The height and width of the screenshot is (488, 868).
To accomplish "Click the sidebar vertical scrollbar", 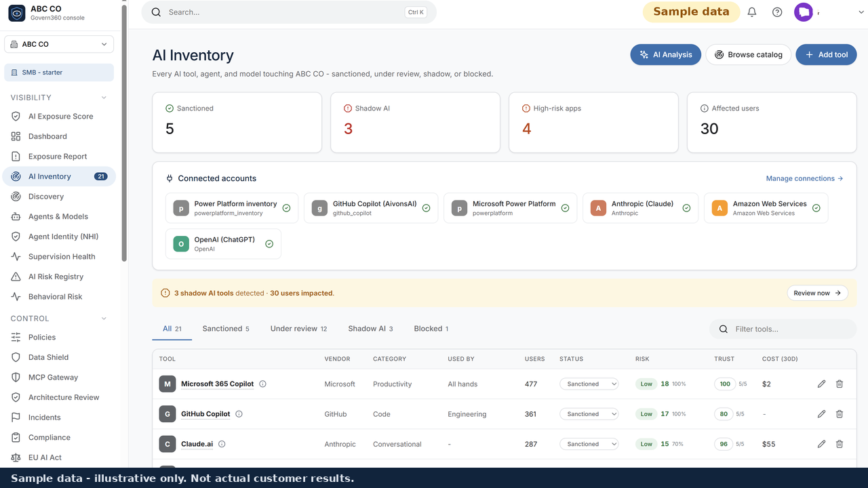I will click(124, 132).
